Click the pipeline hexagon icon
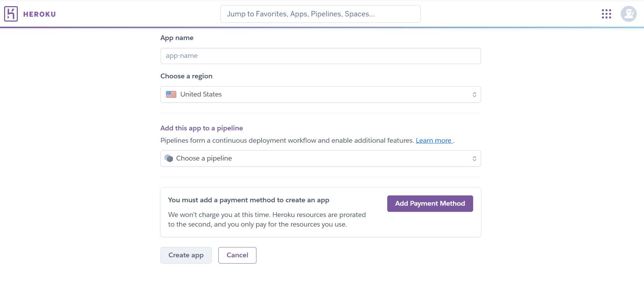 tap(169, 158)
